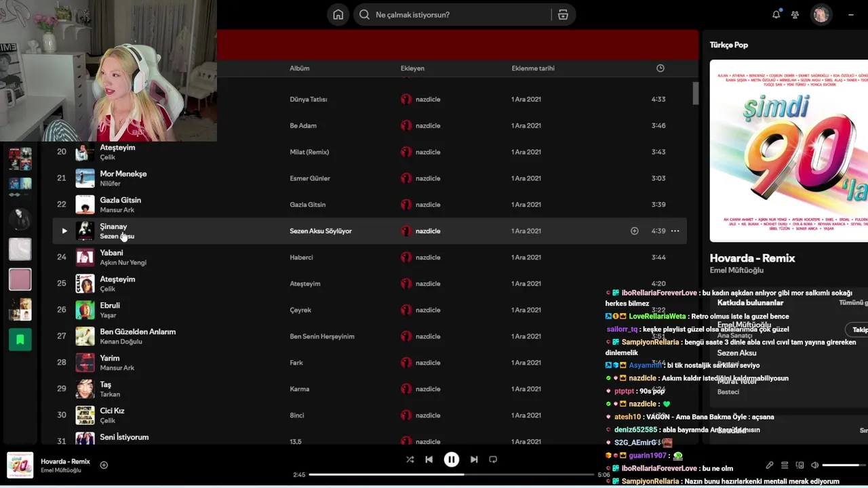Open album Milat (Remix)

(x=309, y=152)
